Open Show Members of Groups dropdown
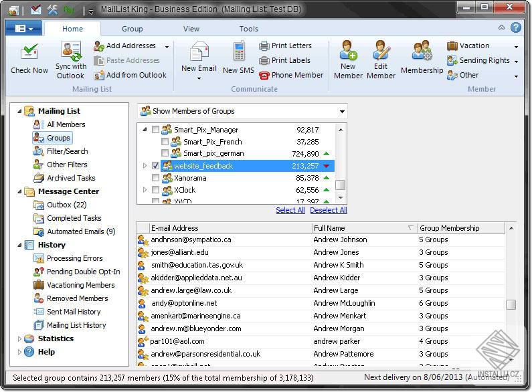Viewport: 532px width, 392px height. pos(242,111)
